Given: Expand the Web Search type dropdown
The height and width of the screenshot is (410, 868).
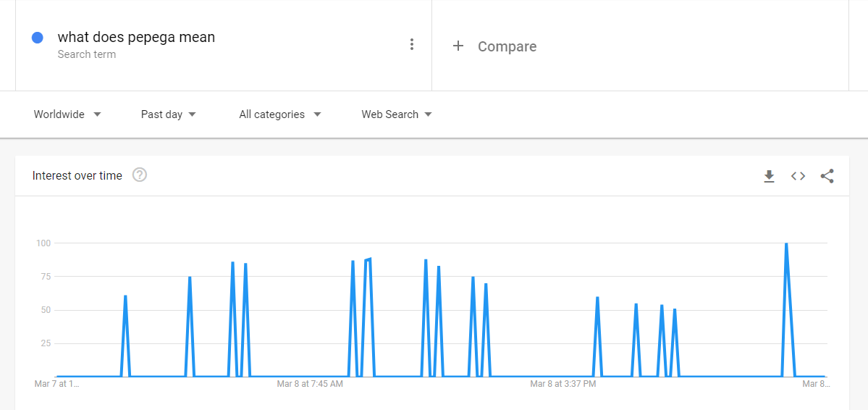Looking at the screenshot, I should point(397,114).
